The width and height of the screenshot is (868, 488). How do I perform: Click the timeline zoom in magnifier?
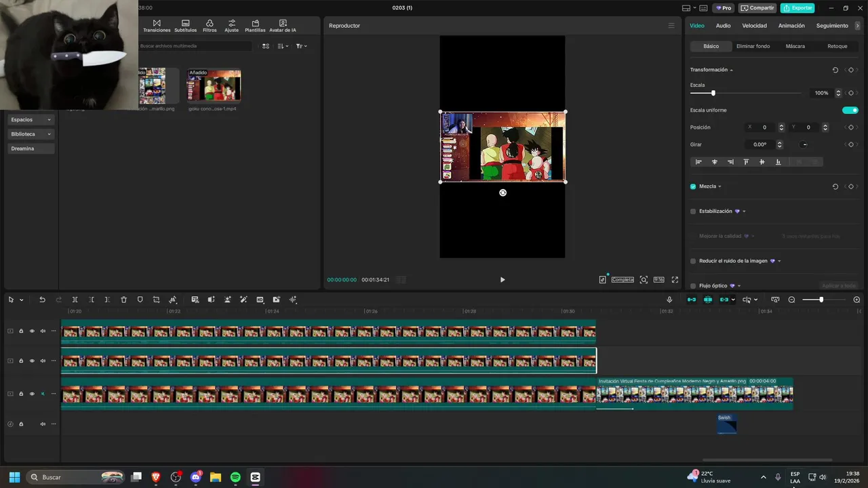[856, 300]
